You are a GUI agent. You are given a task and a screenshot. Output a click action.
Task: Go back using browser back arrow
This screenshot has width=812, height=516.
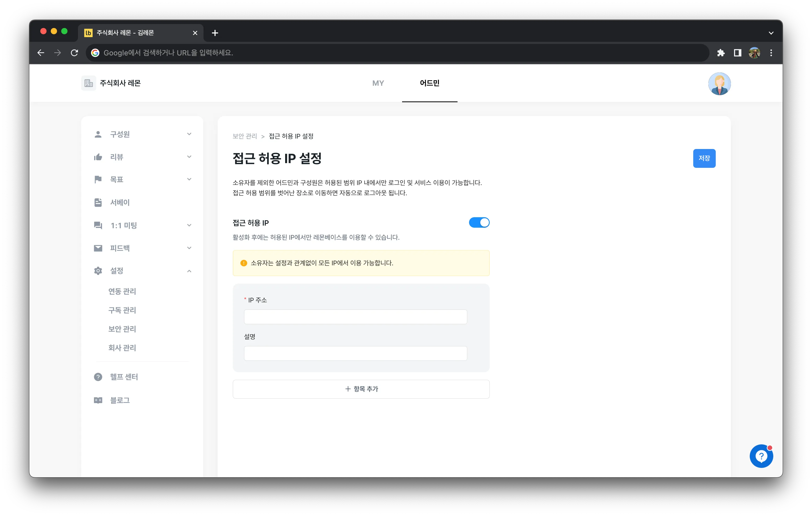point(41,53)
